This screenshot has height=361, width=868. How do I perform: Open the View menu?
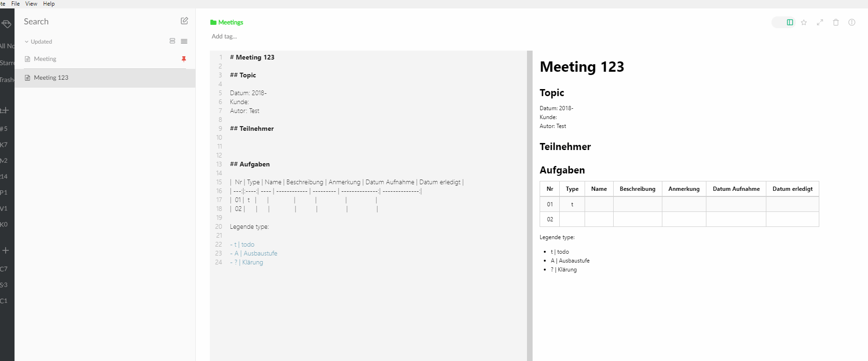click(31, 4)
